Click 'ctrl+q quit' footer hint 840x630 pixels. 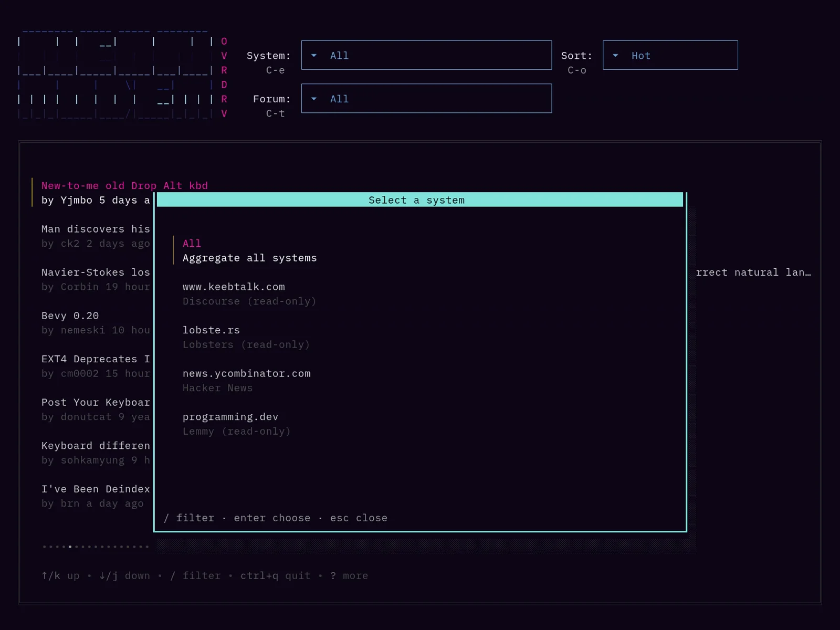point(275,575)
